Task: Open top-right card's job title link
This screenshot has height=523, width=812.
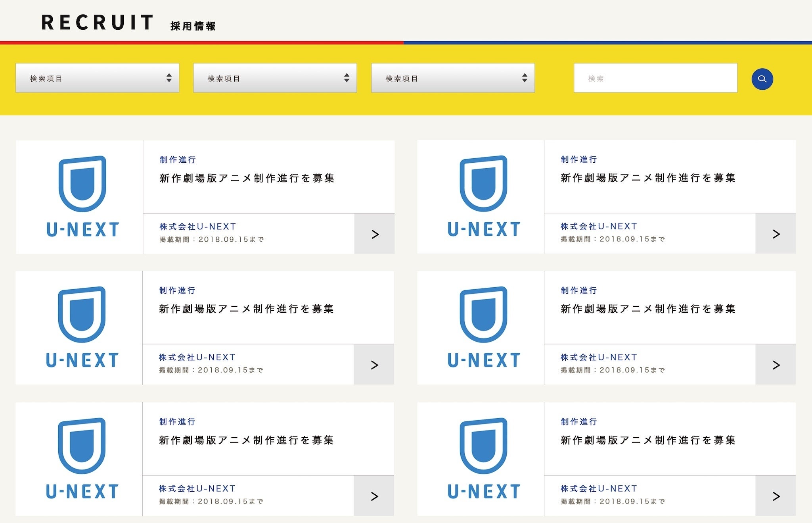Action: 648,178
